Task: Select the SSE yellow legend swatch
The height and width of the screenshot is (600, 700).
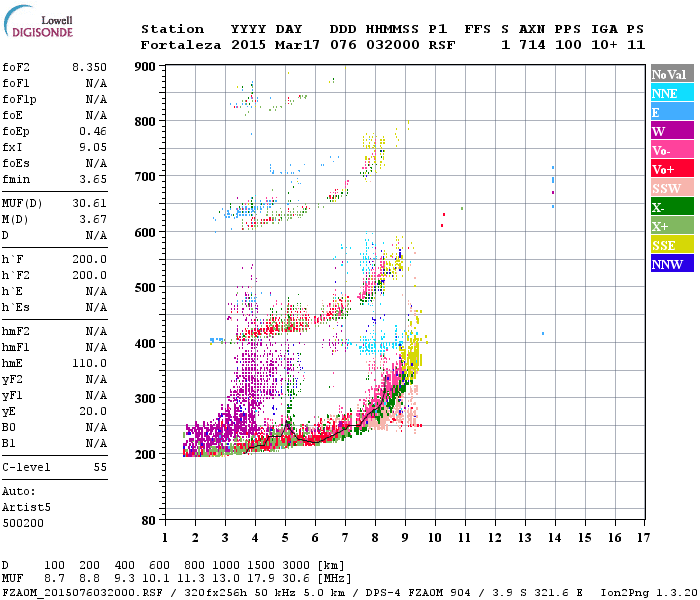Action: (x=672, y=245)
